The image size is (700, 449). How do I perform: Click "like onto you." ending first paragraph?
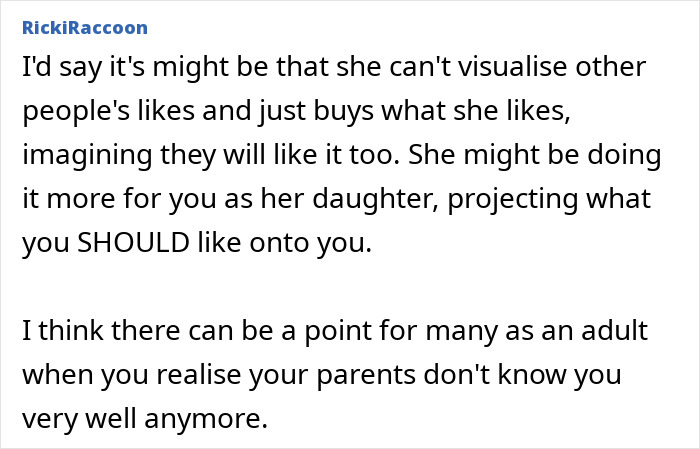292,243
